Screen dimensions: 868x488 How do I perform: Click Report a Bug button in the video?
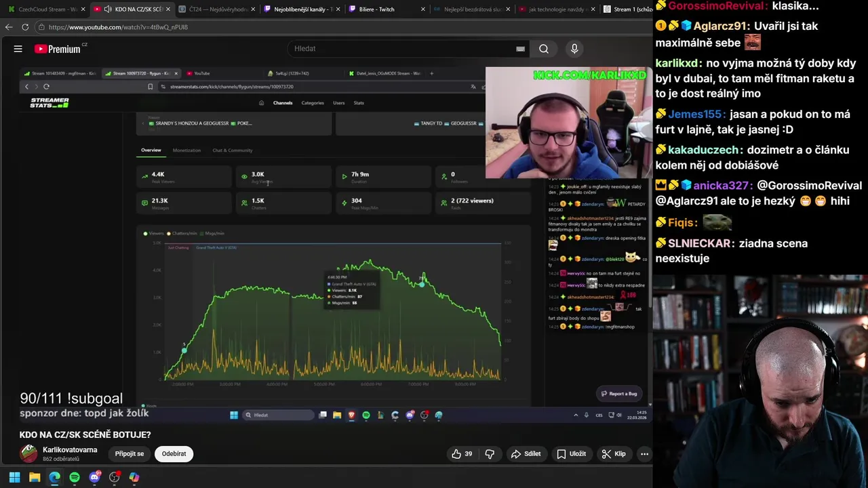point(619,394)
